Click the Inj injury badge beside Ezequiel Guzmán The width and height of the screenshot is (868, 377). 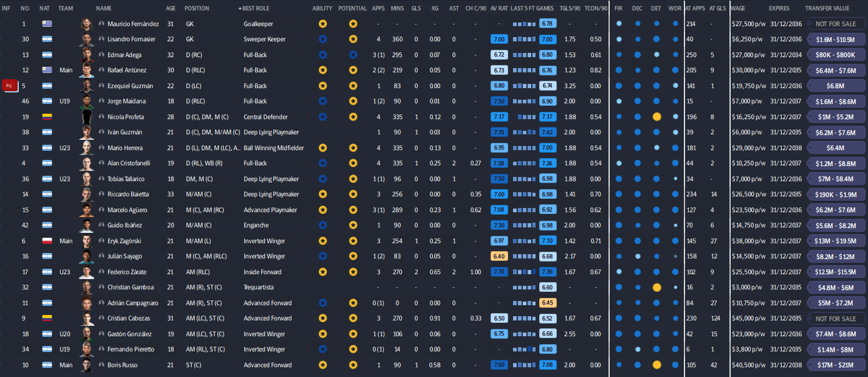click(x=9, y=86)
